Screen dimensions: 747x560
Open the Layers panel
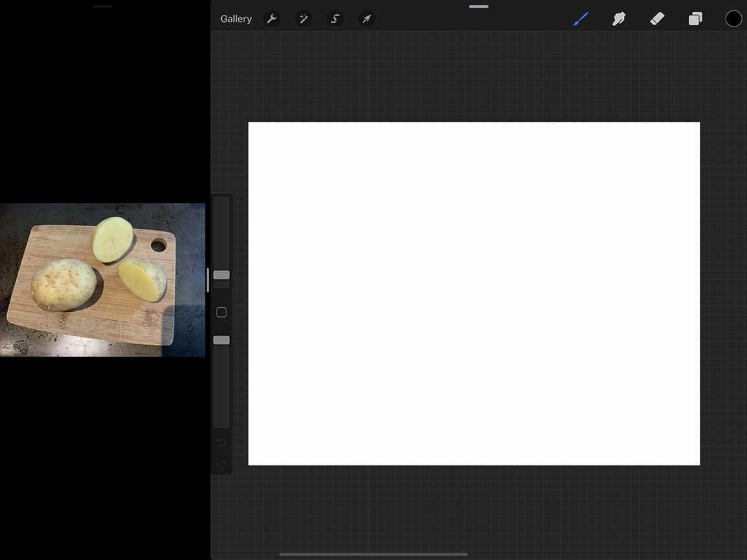click(695, 18)
